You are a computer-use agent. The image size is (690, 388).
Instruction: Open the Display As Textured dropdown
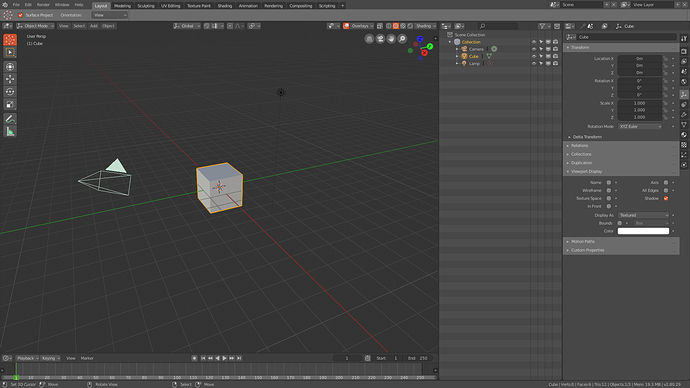643,215
